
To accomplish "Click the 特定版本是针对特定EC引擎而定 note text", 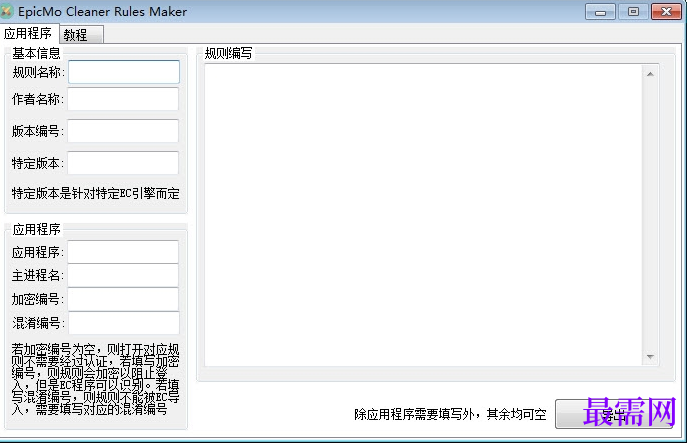I will [95, 193].
